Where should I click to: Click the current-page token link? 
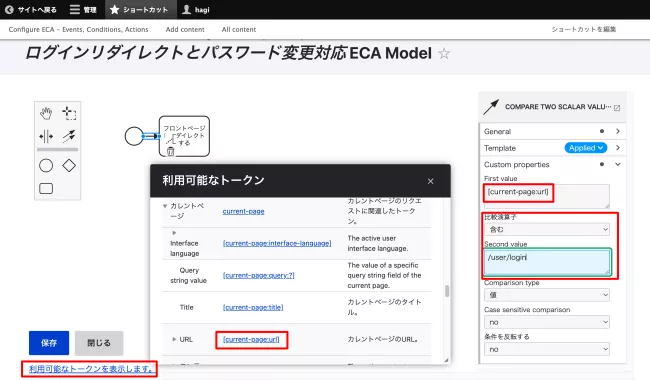click(x=243, y=211)
